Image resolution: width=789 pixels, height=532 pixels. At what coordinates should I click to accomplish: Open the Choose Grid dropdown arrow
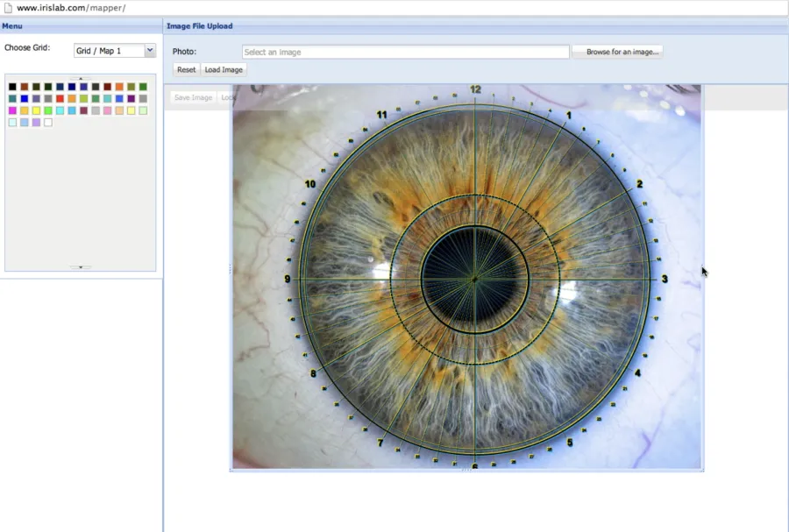point(150,50)
